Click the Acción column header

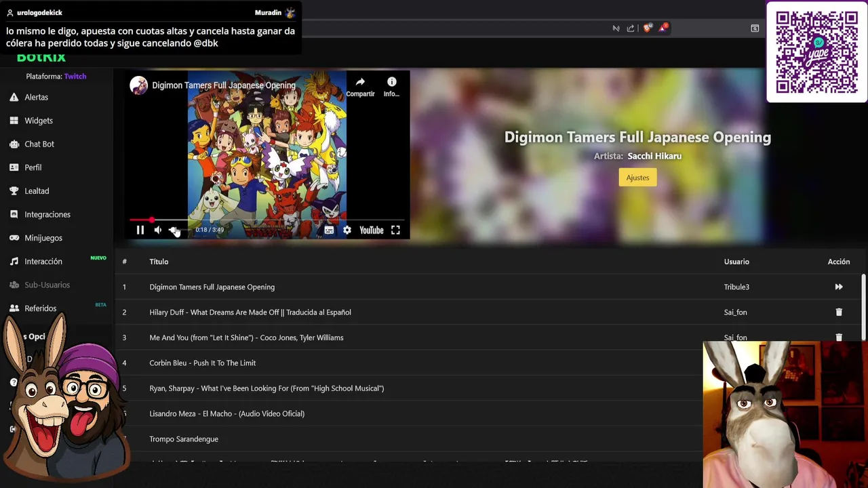coord(839,262)
